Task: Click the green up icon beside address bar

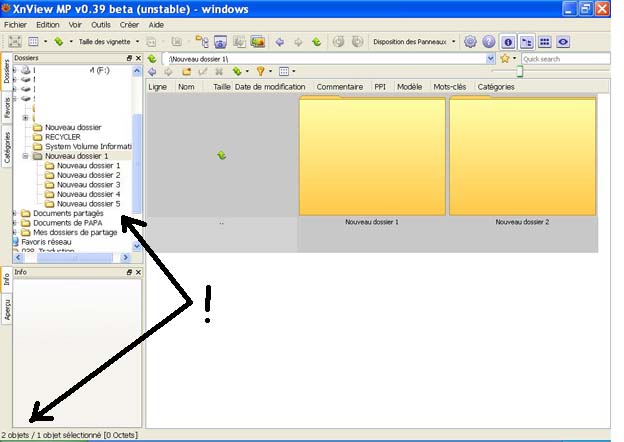Action: pos(152,59)
